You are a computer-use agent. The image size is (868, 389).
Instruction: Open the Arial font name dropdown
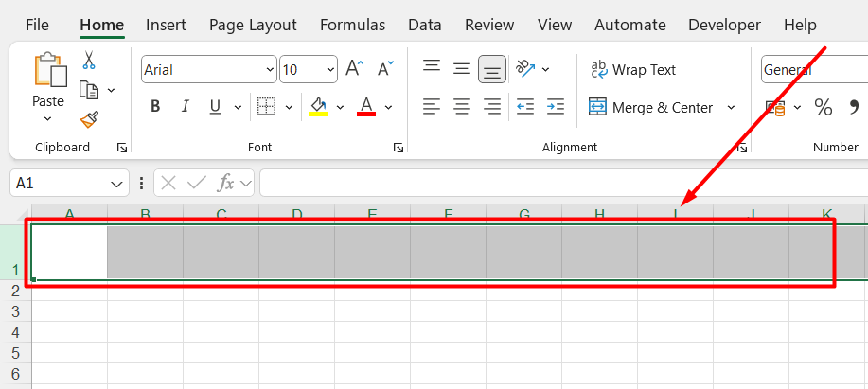coord(270,70)
